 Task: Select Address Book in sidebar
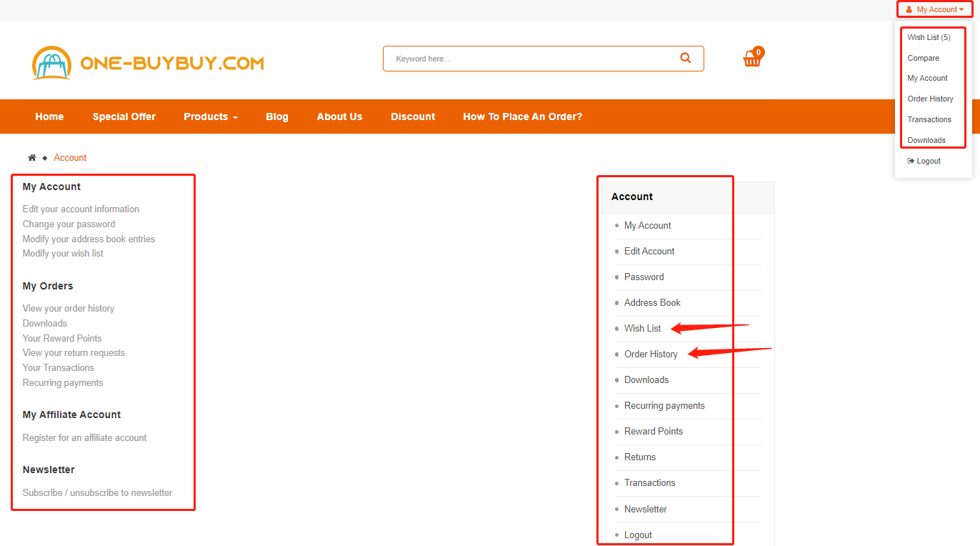652,303
